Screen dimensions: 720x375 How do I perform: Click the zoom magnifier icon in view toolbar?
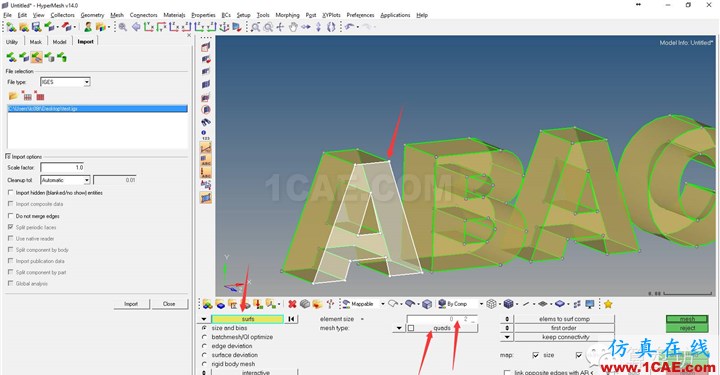tap(123, 27)
